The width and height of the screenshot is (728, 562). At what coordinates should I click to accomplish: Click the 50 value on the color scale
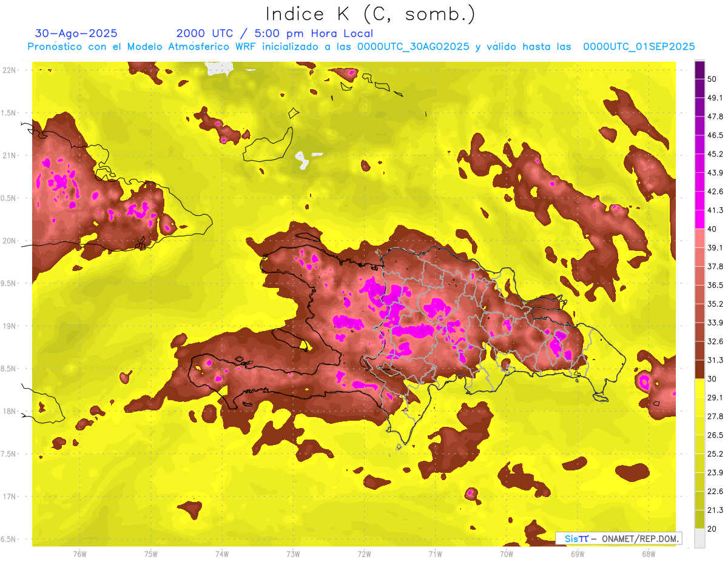pos(712,79)
